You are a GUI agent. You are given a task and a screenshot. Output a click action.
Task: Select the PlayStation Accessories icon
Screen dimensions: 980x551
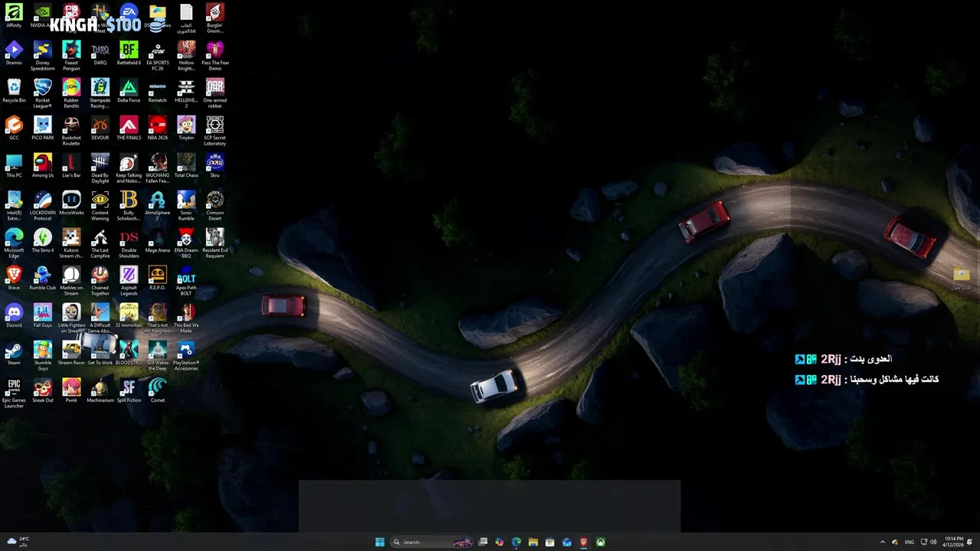(x=186, y=355)
